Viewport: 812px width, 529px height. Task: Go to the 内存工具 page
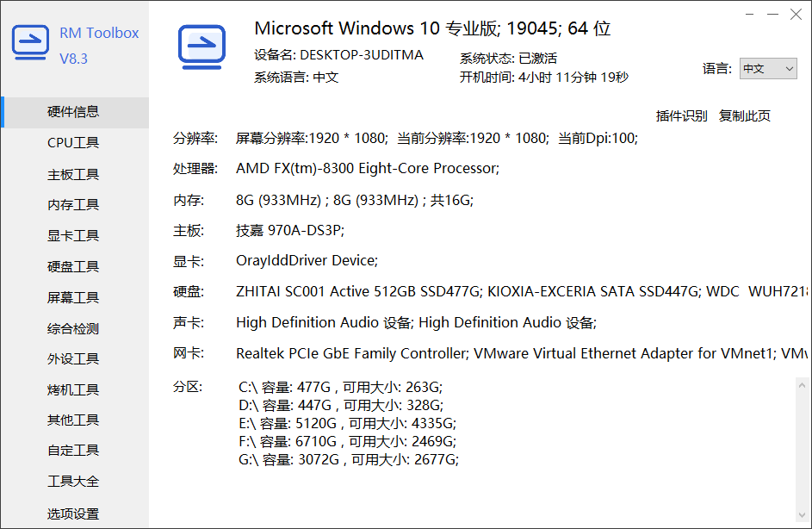click(x=73, y=204)
